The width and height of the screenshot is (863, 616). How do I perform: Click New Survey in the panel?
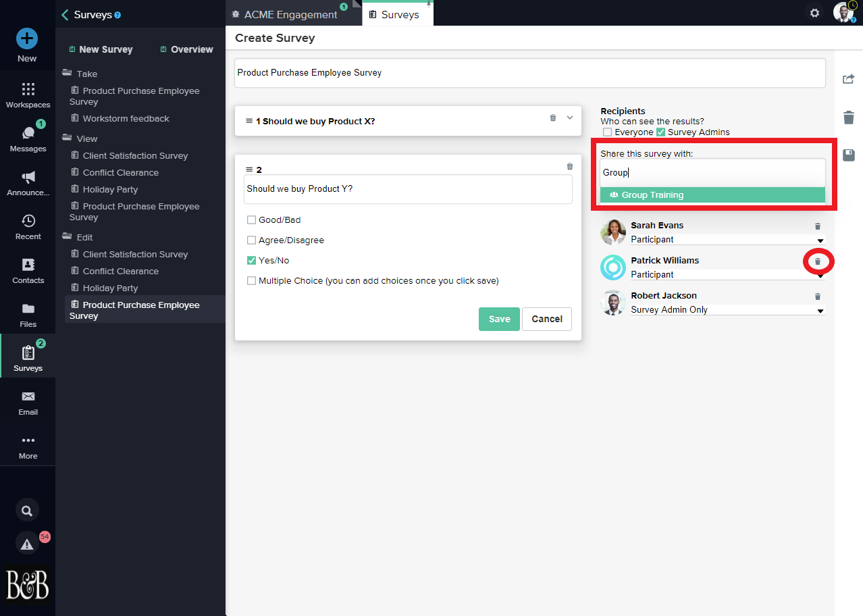coord(101,49)
